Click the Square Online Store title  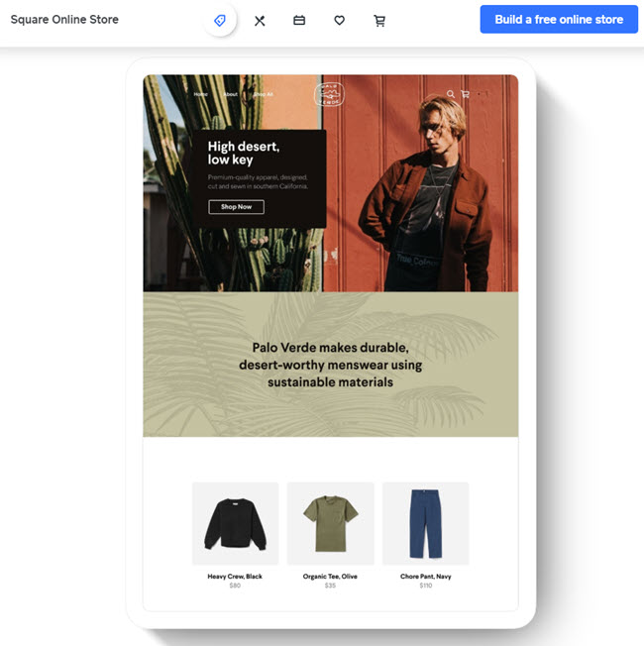(x=64, y=20)
